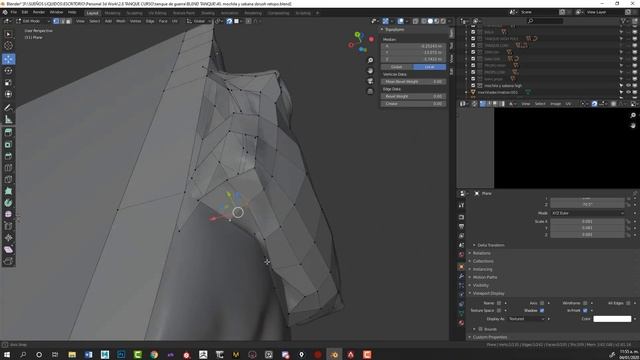Screen dimensions: 640x360
Task: Enable face select mode in header
Action: point(69,21)
